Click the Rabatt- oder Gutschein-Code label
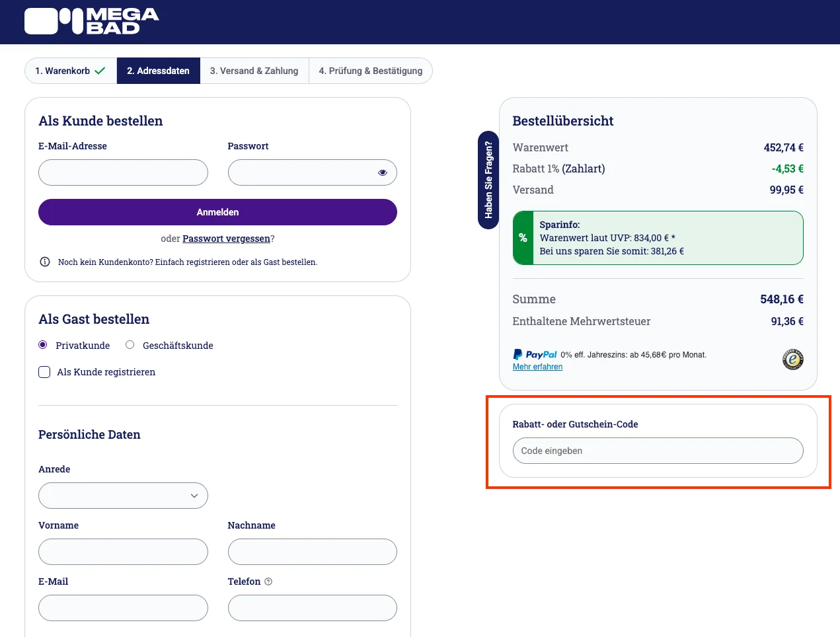Screen dimensions: 840x637 coord(575,424)
